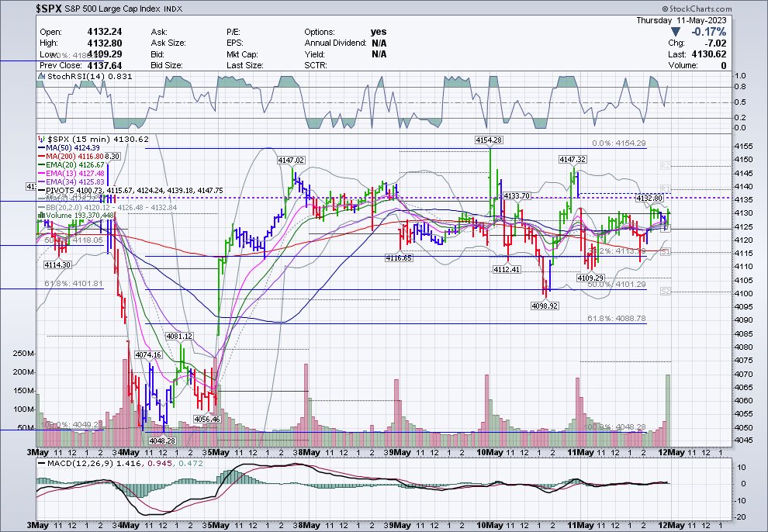768x532 pixels.
Task: Click the 61.8%: 4101.81 Fibonacci label
Action: pyautogui.click(x=74, y=283)
